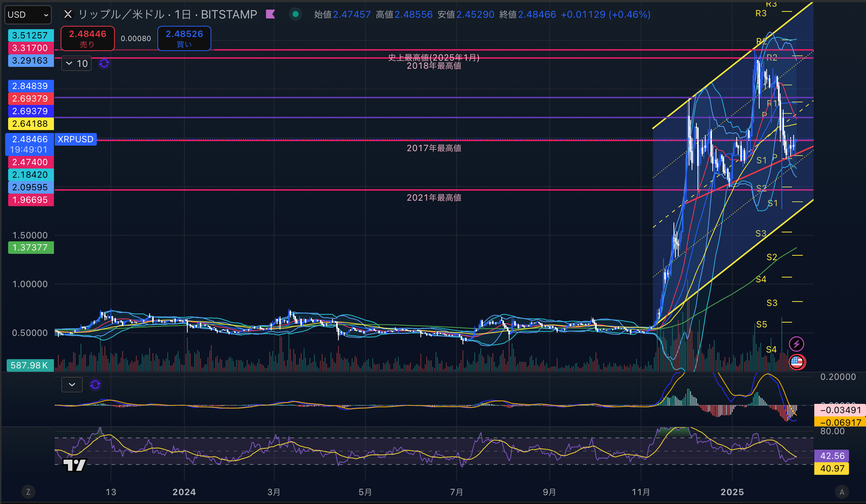Click the 2.48446 sell button
The width and height of the screenshot is (866, 504).
[x=88, y=38]
